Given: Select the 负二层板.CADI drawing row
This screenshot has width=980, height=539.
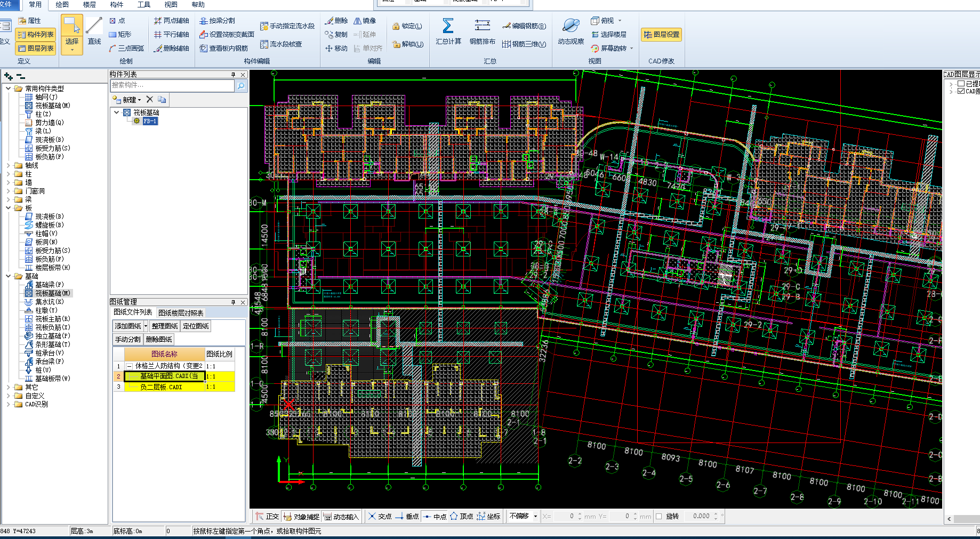Looking at the screenshot, I should pyautogui.click(x=174, y=387).
